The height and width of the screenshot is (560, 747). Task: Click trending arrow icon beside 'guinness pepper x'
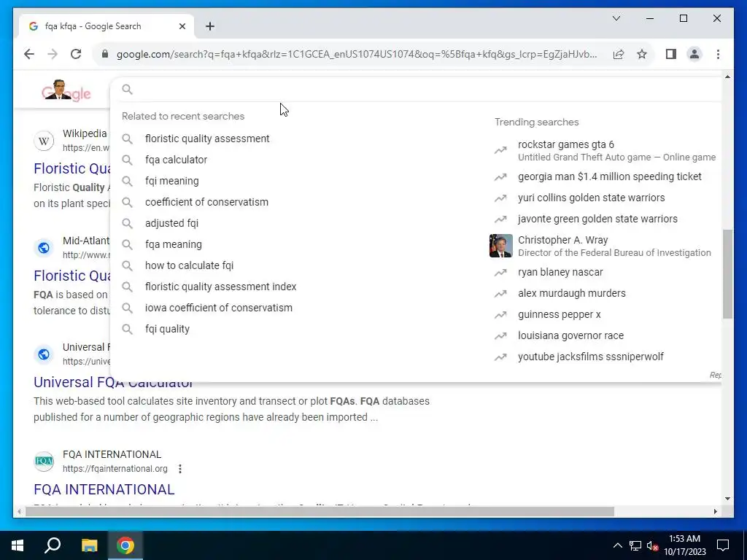click(x=500, y=315)
